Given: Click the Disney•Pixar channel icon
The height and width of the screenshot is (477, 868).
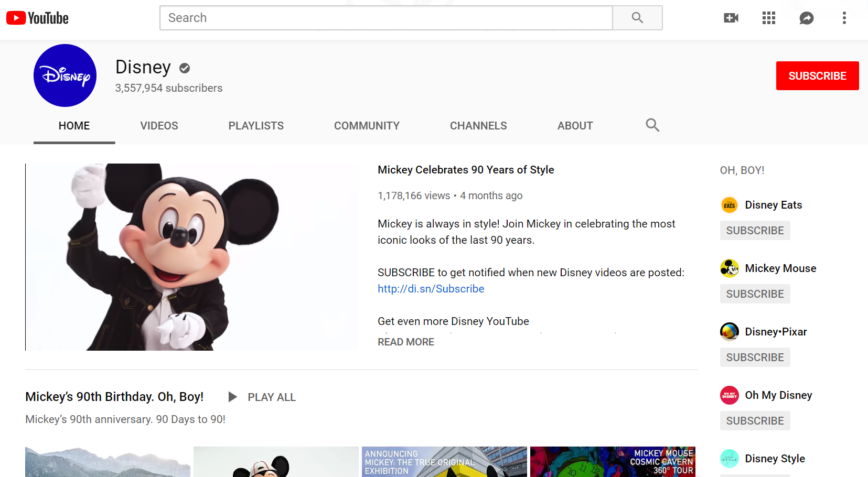Looking at the screenshot, I should point(730,332).
